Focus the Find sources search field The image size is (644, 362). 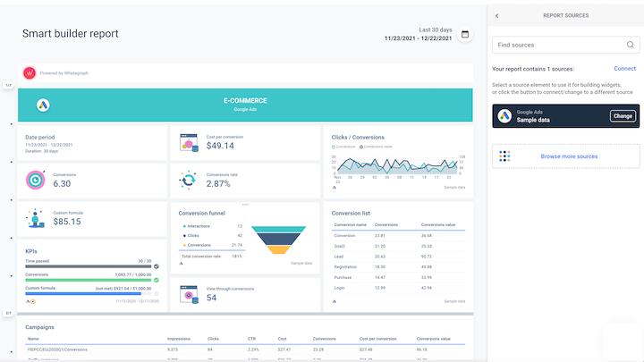point(558,44)
